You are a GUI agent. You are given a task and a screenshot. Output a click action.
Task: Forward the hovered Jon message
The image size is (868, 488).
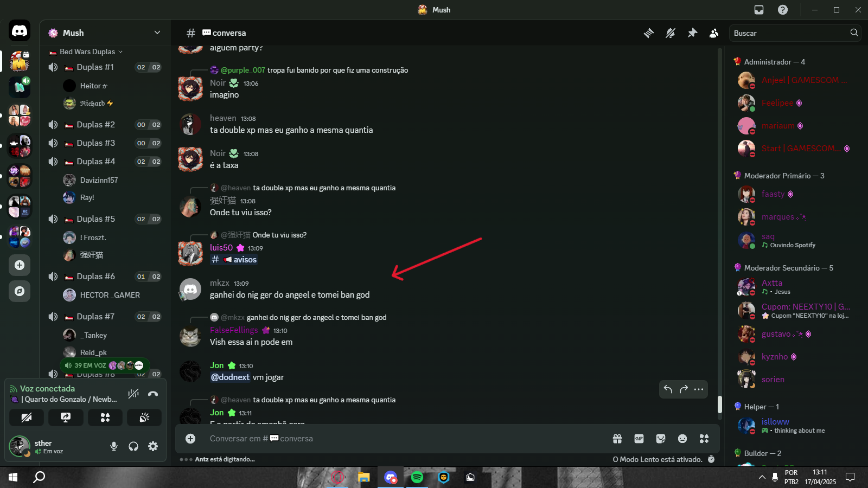point(684,389)
